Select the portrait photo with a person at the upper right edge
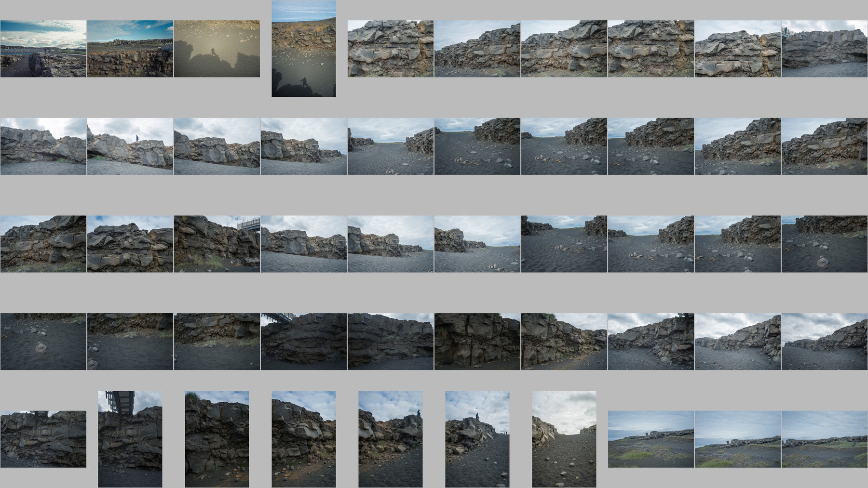This screenshot has width=868, height=488. coord(391,439)
